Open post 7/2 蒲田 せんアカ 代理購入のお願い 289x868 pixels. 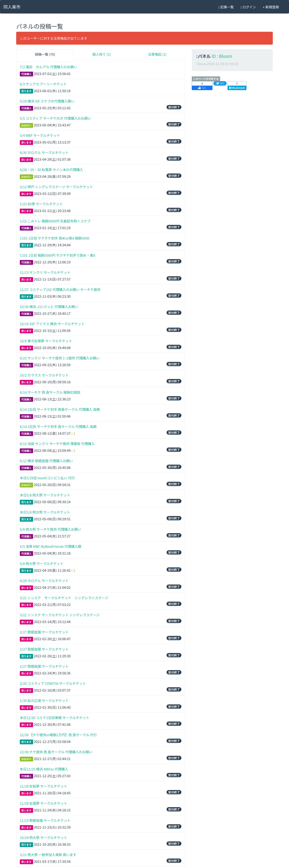tap(48, 67)
